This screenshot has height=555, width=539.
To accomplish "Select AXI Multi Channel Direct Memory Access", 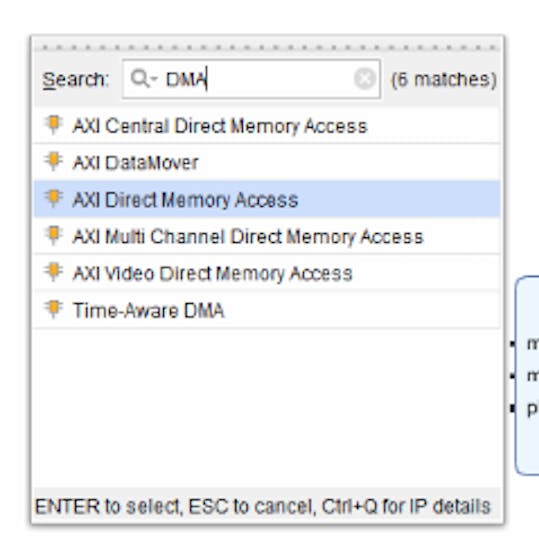I will coord(267,236).
